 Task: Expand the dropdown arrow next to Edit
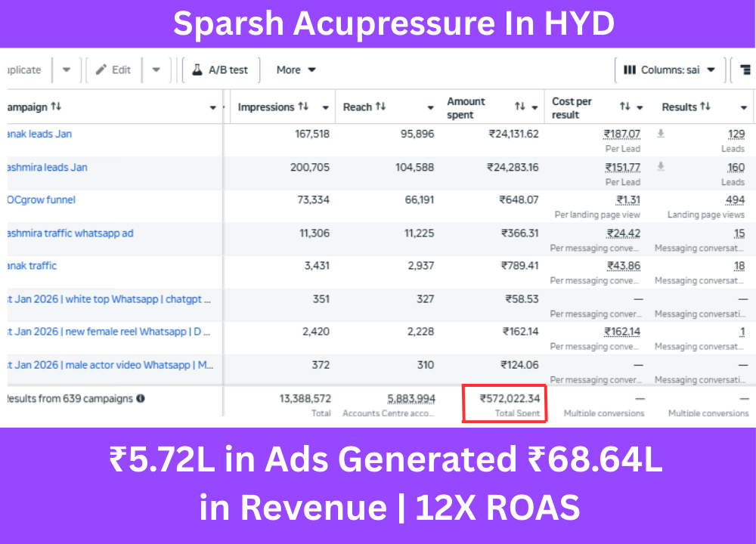(x=156, y=70)
